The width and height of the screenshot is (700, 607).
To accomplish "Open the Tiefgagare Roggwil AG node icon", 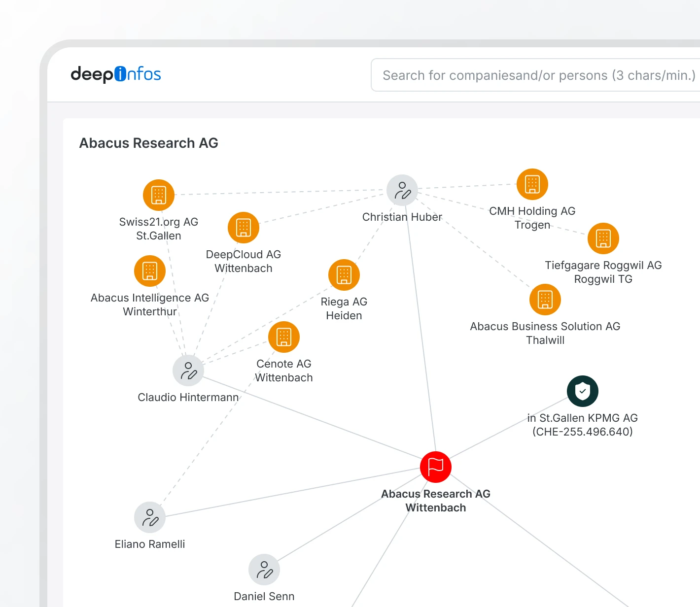I will click(603, 238).
